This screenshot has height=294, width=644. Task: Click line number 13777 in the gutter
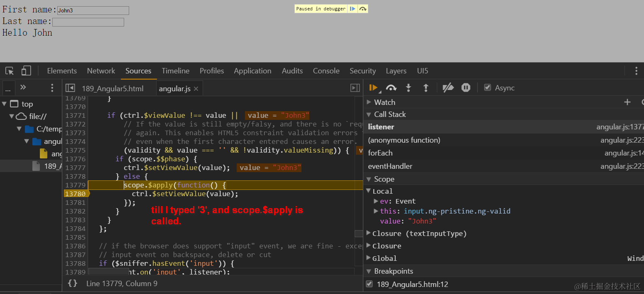[76, 168]
